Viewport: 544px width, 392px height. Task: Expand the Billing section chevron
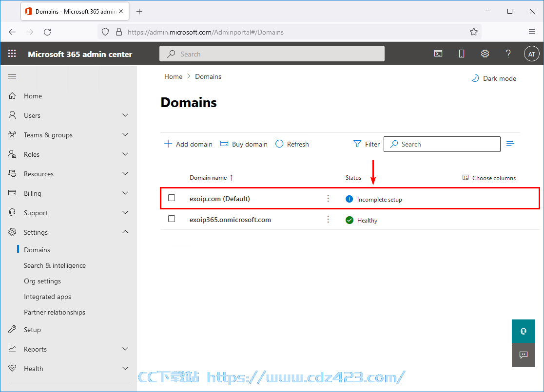125,193
